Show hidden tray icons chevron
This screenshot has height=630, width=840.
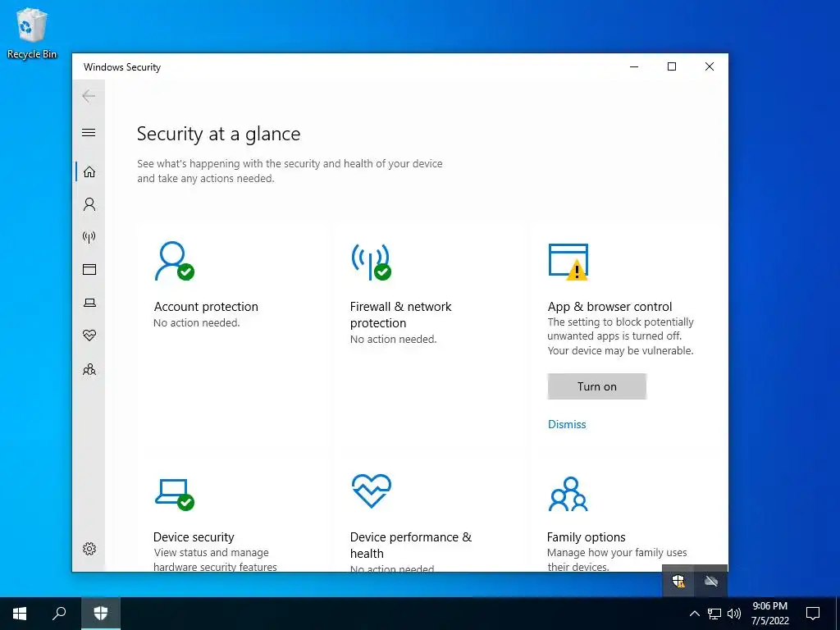point(694,614)
